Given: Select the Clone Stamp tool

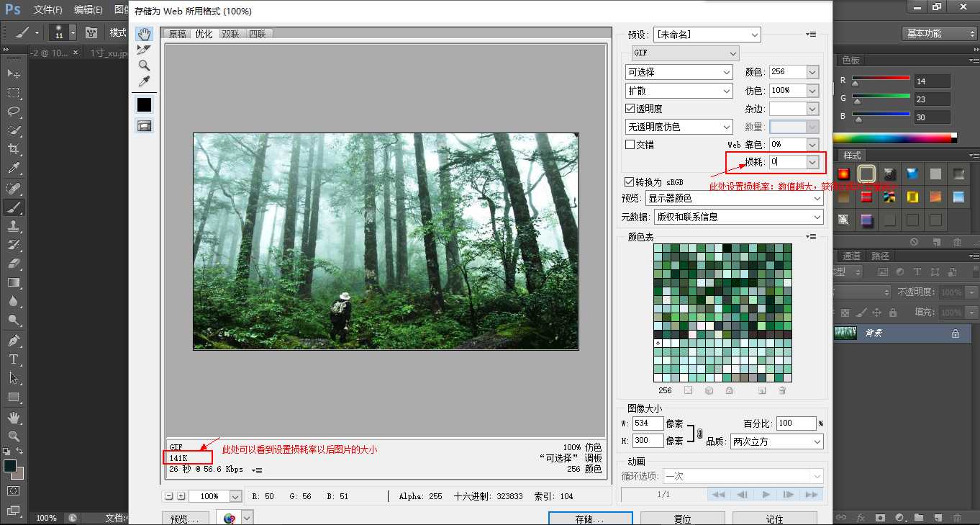Looking at the screenshot, I should (14, 226).
